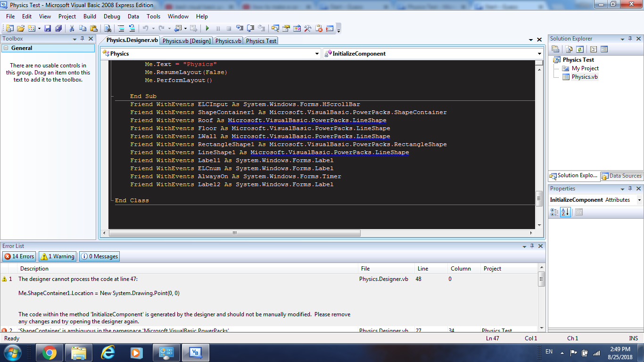The width and height of the screenshot is (644, 362).
Task: Click View Code icon in Solution Explorer
Action: click(x=594, y=49)
